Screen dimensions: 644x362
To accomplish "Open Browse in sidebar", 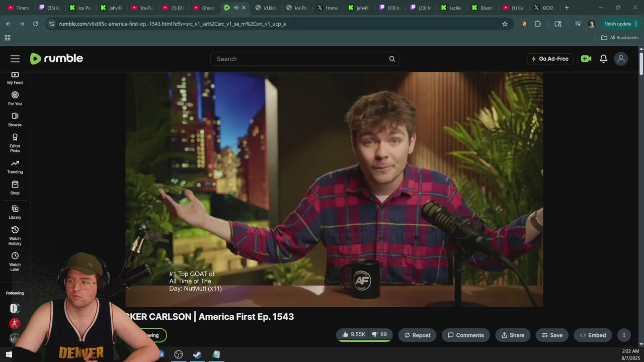I will click(15, 119).
